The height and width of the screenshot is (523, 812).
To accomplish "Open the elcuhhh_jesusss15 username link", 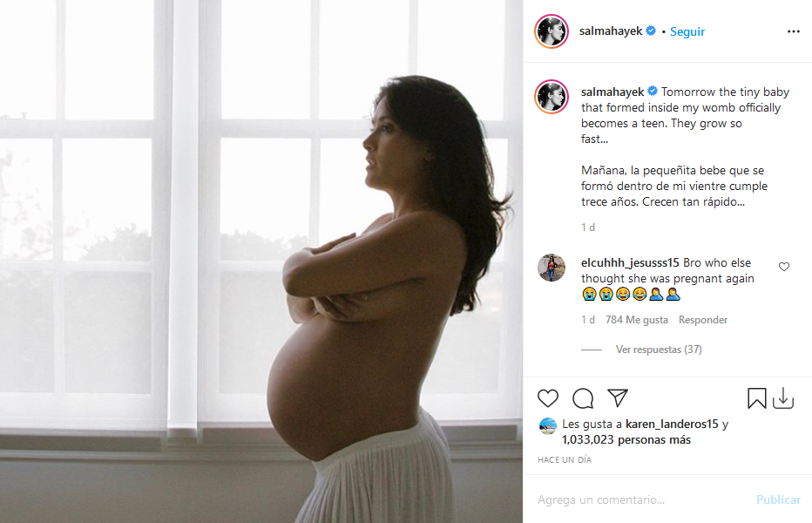I will 630,262.
